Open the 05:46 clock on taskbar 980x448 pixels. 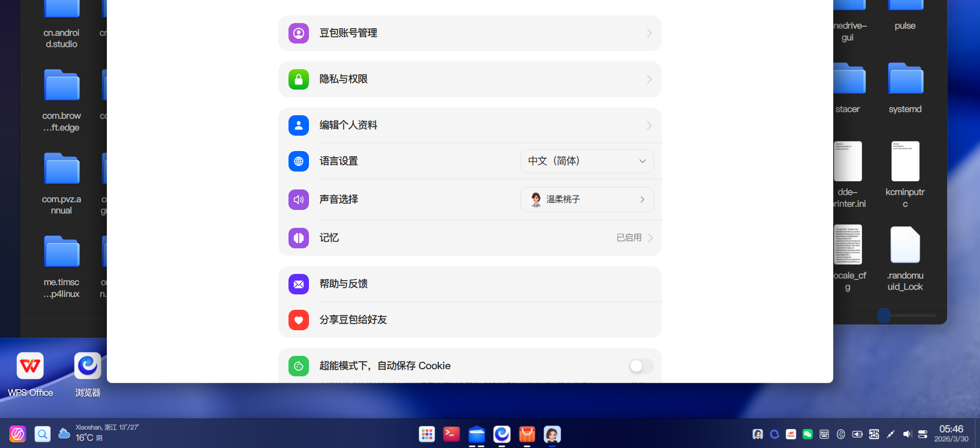pos(951,434)
